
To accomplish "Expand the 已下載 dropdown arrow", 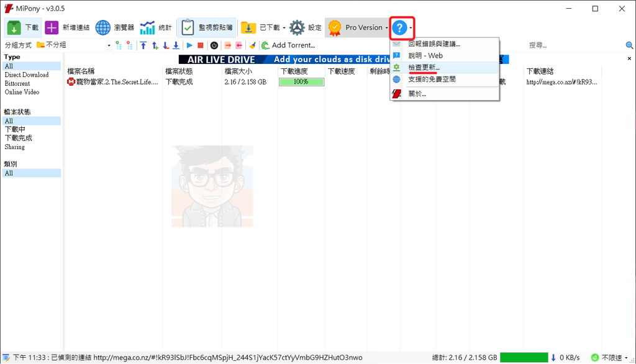I will [284, 28].
